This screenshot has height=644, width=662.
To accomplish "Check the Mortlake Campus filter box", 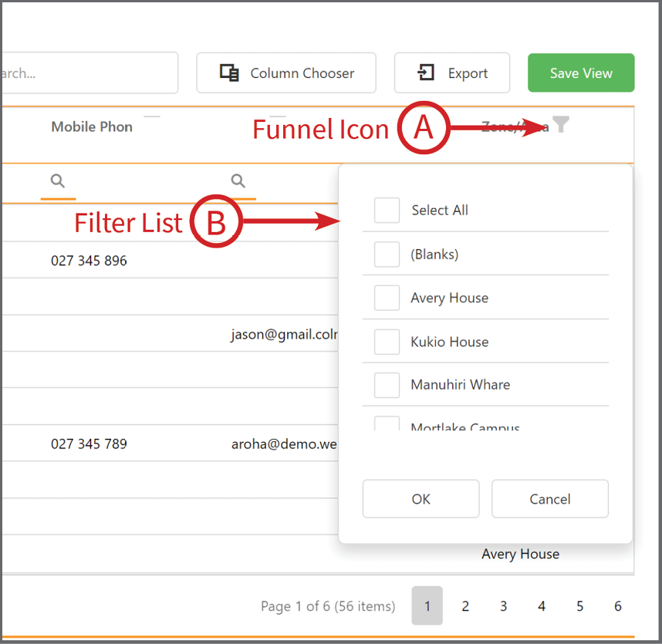I will coord(387,423).
